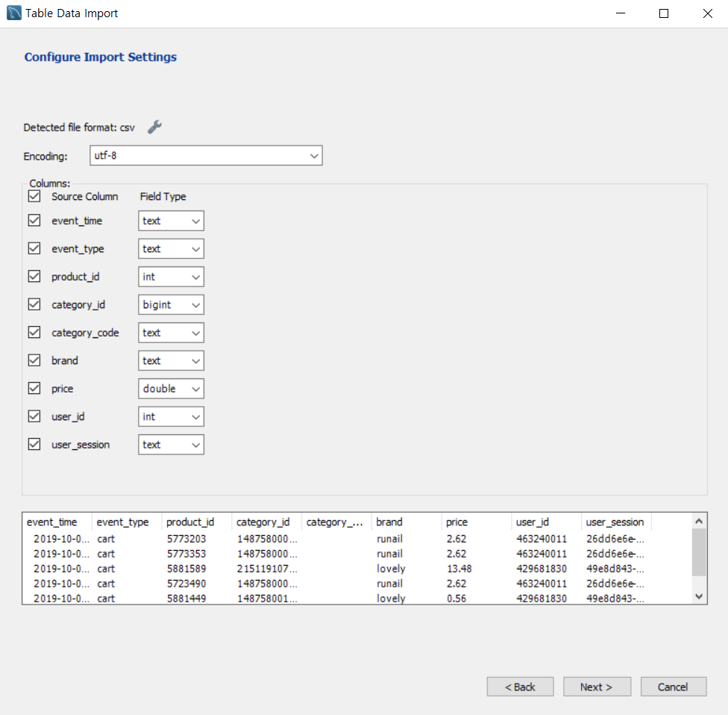Image resolution: width=728 pixels, height=715 pixels.
Task: Select preview cell with product_id 5773353
Action: tap(186, 554)
